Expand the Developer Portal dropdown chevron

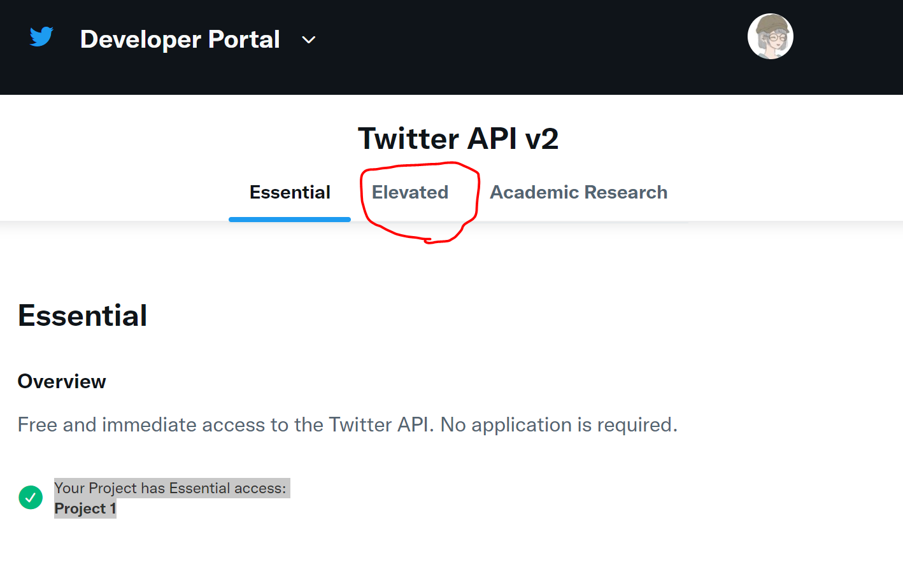309,40
